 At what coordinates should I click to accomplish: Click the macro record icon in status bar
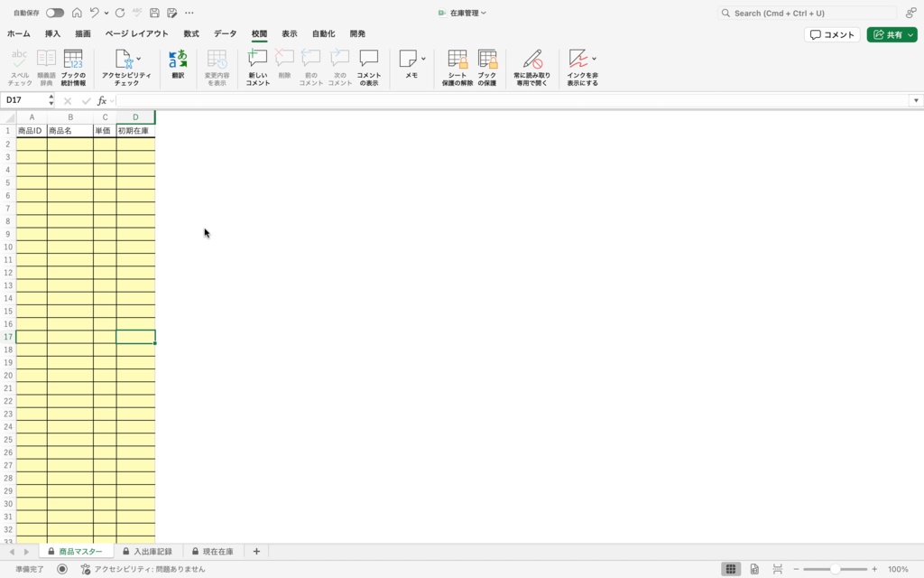62,569
